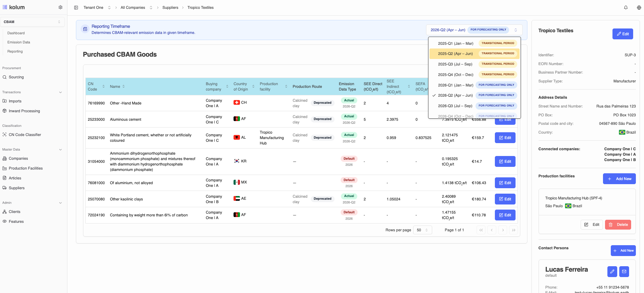The image size is (644, 293).
Task: Select 2025-Q1 (Jan – Mar) timeframe
Action: pos(475,43)
